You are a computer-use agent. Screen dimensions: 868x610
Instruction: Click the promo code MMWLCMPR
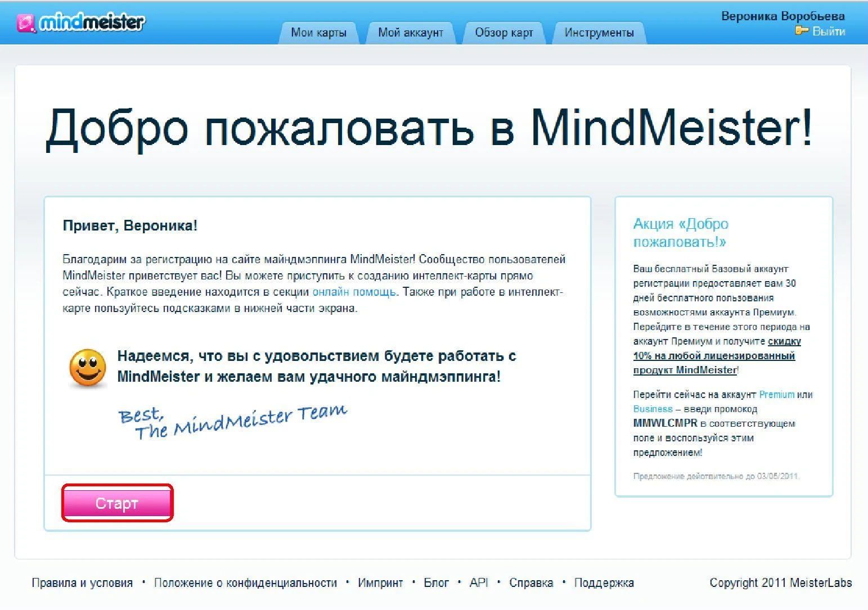(665, 423)
